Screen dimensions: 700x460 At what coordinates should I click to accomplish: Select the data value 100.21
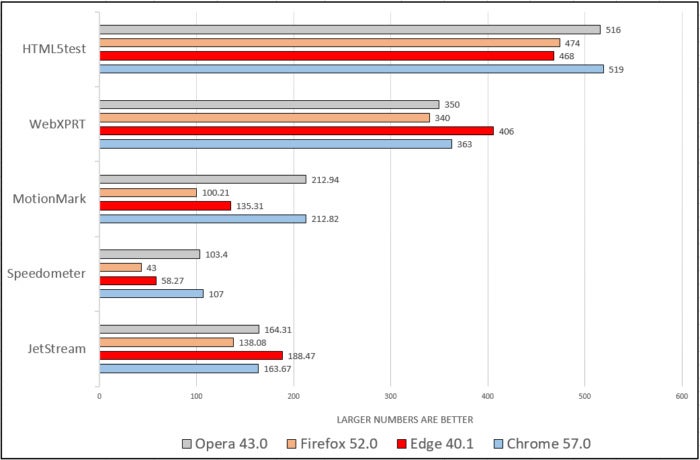215,193
